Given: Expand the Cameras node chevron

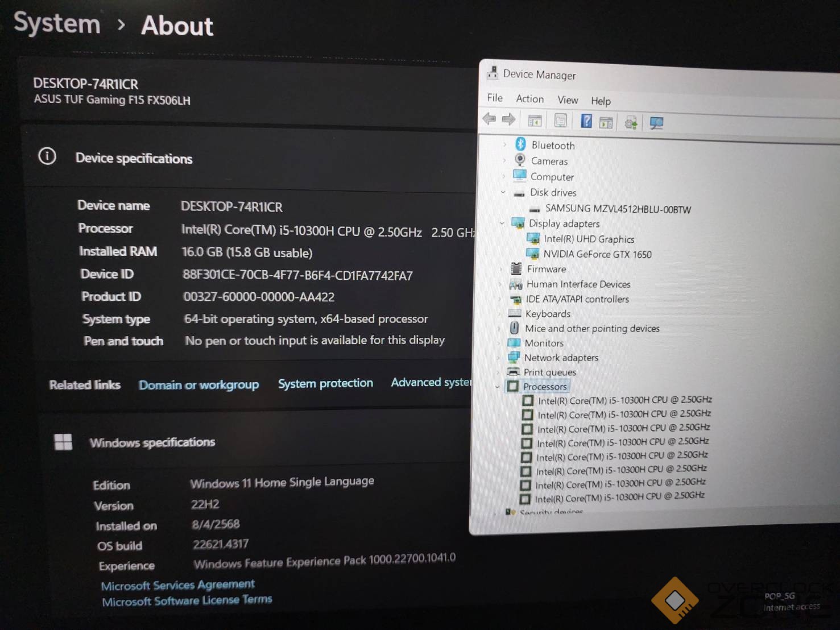Looking at the screenshot, I should point(503,160).
